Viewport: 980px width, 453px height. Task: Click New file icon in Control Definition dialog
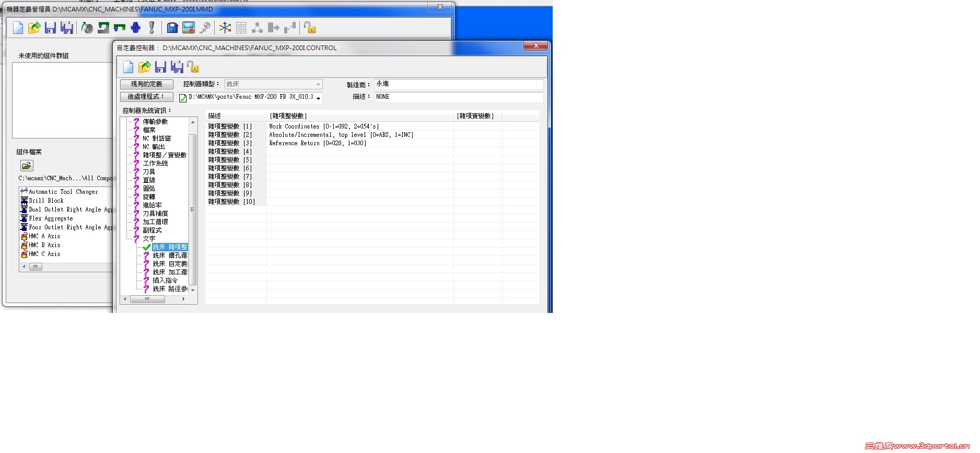coord(128,67)
